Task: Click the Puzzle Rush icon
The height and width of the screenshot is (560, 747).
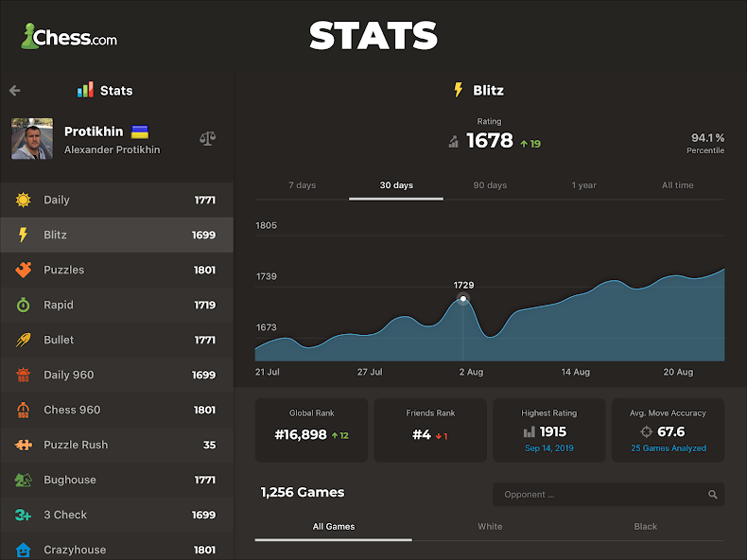Action: (23, 445)
